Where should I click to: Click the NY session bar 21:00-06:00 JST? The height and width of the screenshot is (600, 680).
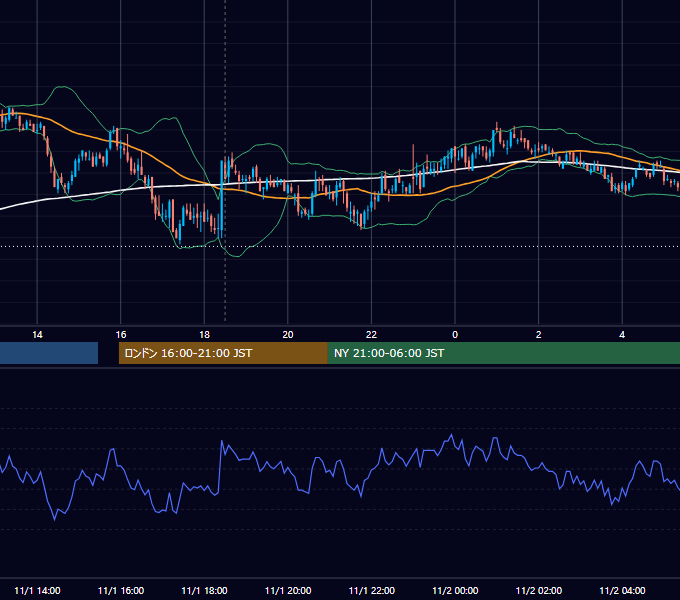pyautogui.click(x=503, y=353)
